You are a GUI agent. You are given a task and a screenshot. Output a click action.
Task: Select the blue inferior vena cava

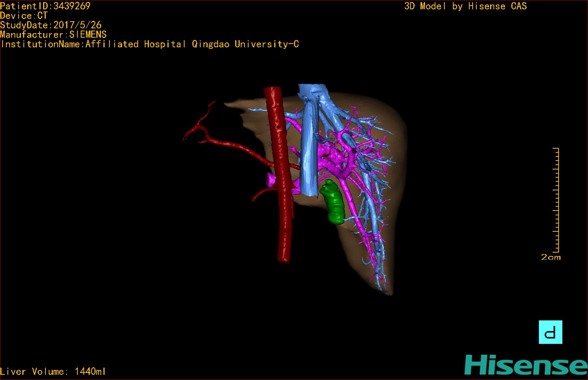tap(310, 149)
